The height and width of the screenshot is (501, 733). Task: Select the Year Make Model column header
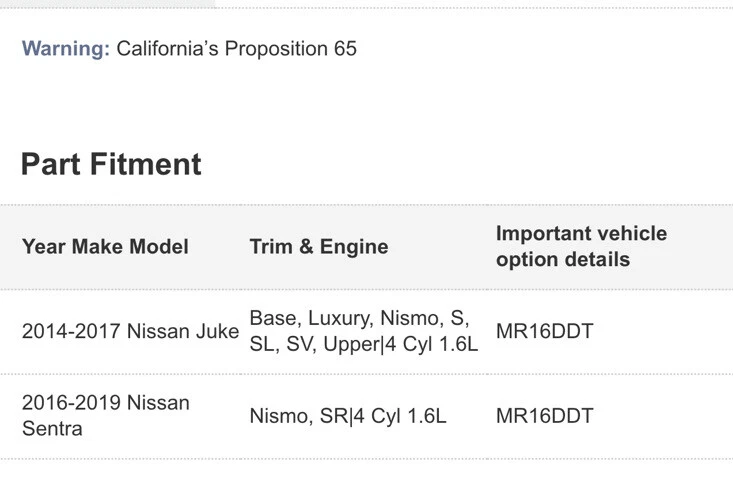point(105,246)
